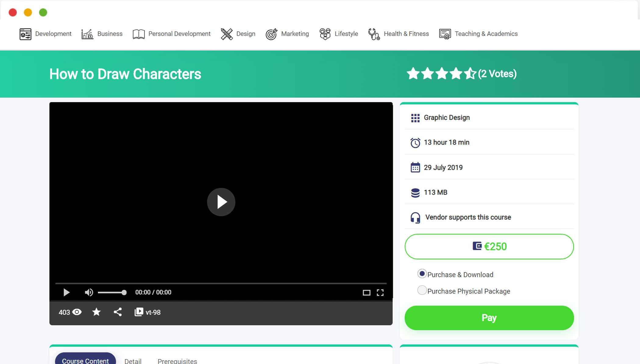
Task: Click the 13 hour 18 min duration text
Action: pyautogui.click(x=446, y=142)
